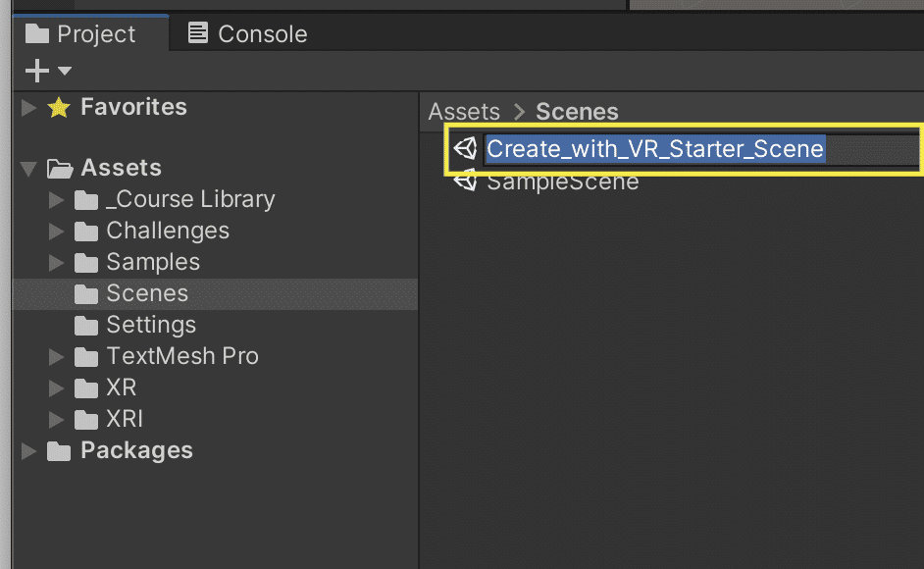Select the SampleScene scene icon
924x569 pixels.
[466, 180]
